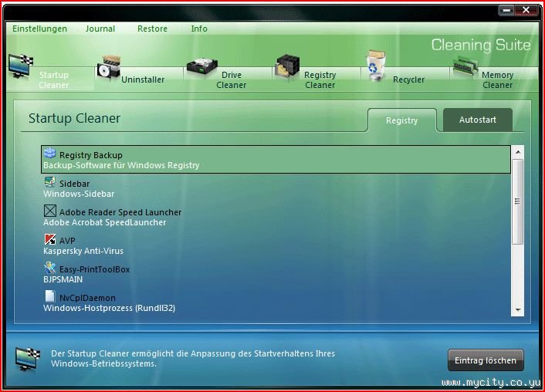This screenshot has width=545, height=392.
Task: Click the list scrollbar up arrow
Action: (x=518, y=152)
